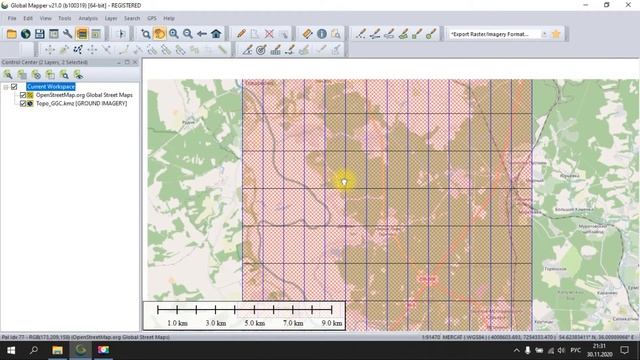The image size is (640, 360).
Task: Close the Control Center panel
Action: pyautogui.click(x=135, y=62)
